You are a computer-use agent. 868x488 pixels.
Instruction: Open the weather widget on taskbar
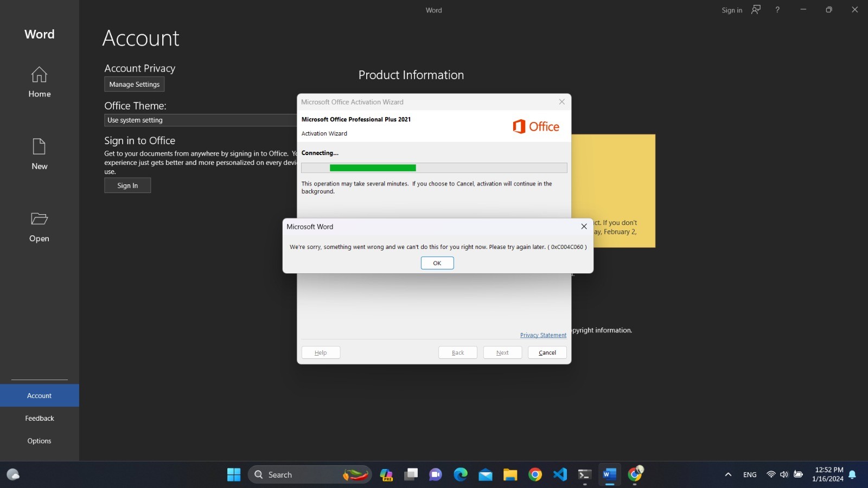tap(14, 474)
